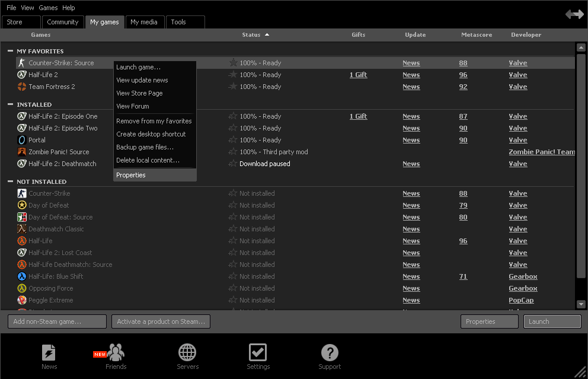Toggle favorite star for Zombie Panic! Source
This screenshot has width=588, height=379.
point(233,152)
